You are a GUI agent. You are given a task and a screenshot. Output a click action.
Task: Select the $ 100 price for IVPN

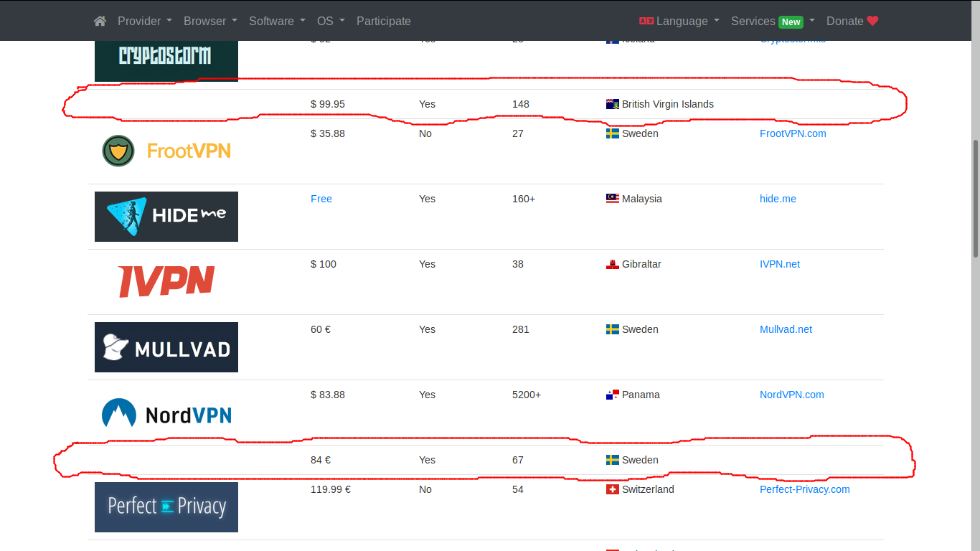(324, 264)
